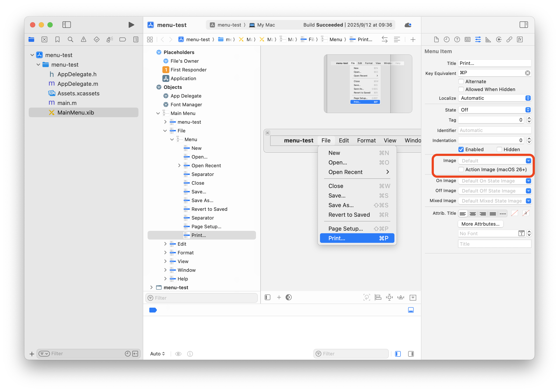Image resolution: width=559 pixels, height=392 pixels.
Task: Open the Image Default combo box
Action: click(495, 161)
